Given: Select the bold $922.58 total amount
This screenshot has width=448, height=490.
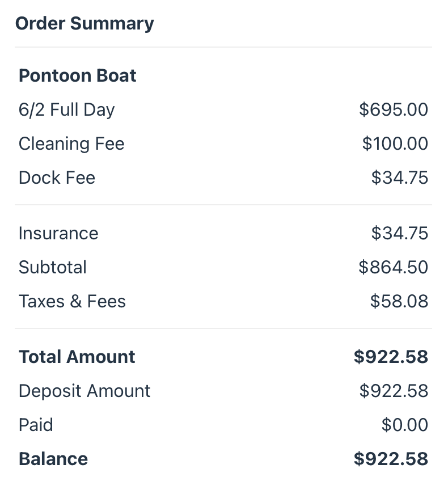Looking at the screenshot, I should coord(391,357).
